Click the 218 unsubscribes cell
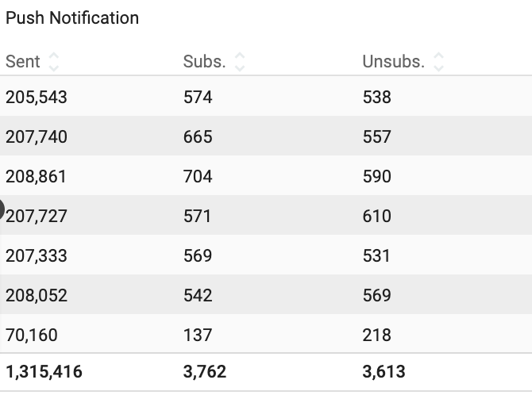 [377, 336]
